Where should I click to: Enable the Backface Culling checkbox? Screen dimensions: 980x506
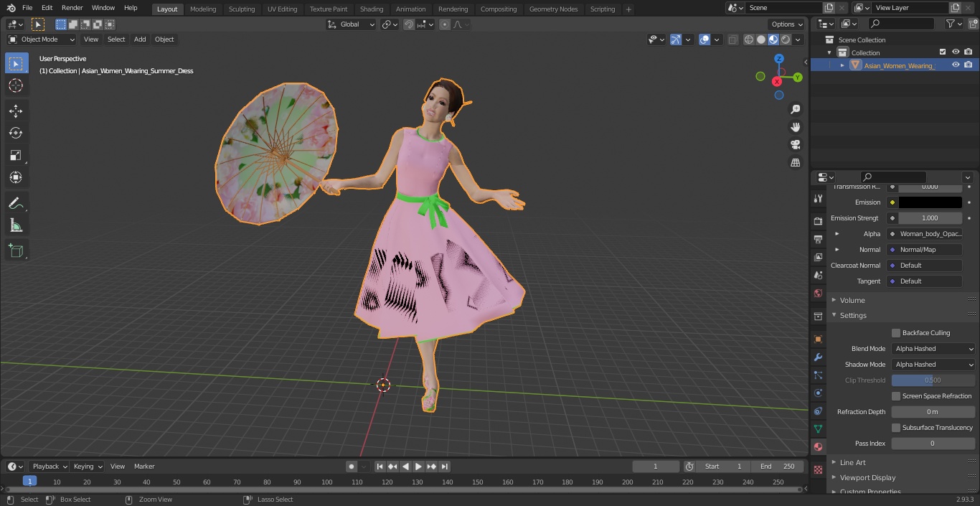[x=896, y=333]
